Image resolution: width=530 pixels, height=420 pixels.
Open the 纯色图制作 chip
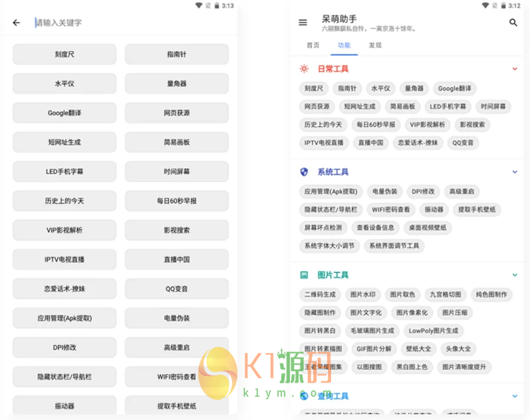click(491, 294)
